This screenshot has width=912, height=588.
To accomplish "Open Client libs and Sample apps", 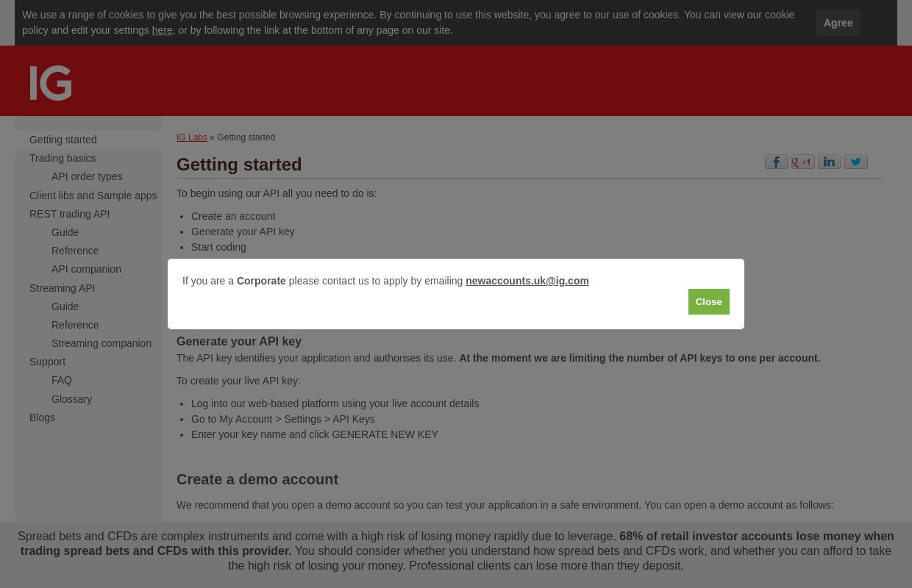I will [93, 196].
